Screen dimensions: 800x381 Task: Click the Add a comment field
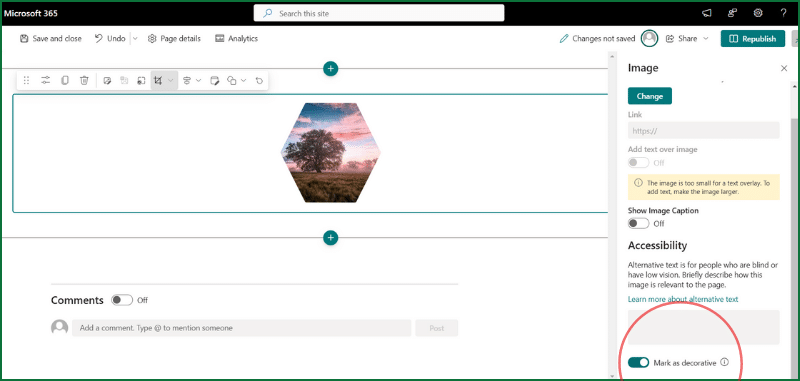(241, 328)
